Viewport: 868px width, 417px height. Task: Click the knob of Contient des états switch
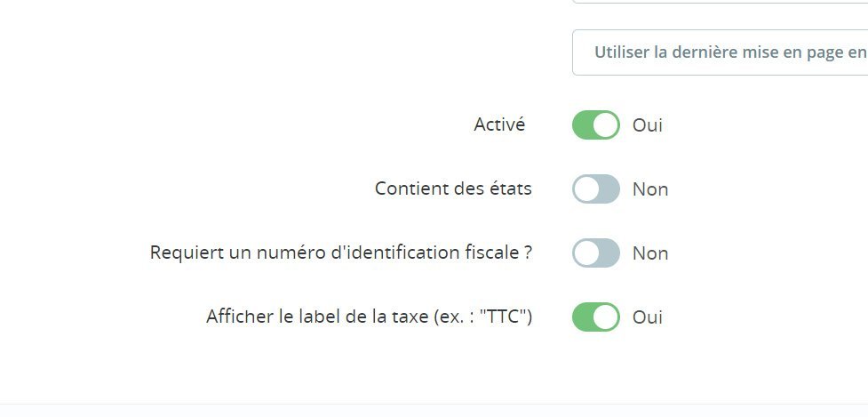pos(585,189)
